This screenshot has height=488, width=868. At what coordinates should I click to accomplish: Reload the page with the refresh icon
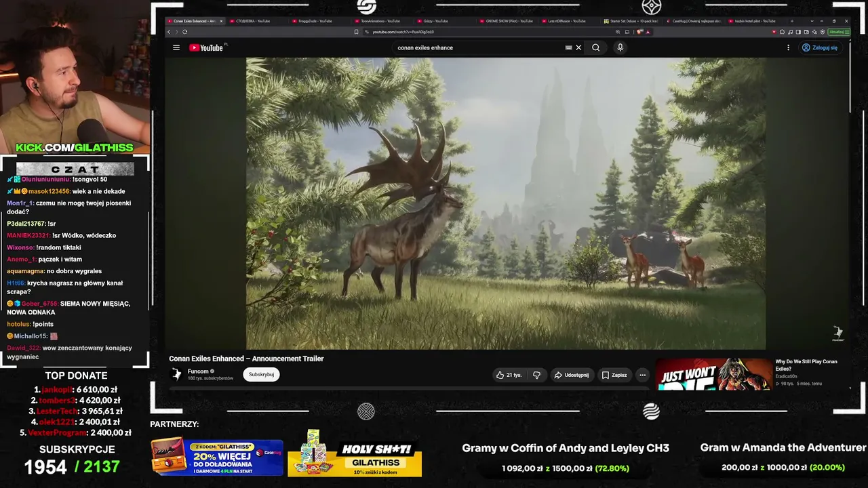pyautogui.click(x=184, y=32)
